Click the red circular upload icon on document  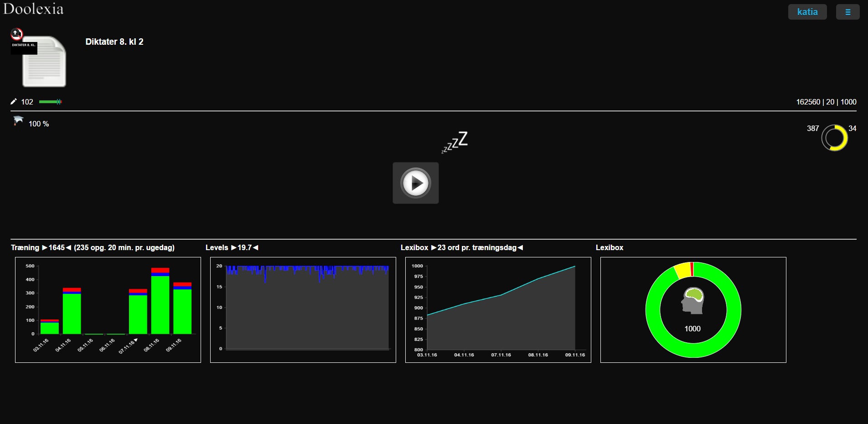[16, 34]
